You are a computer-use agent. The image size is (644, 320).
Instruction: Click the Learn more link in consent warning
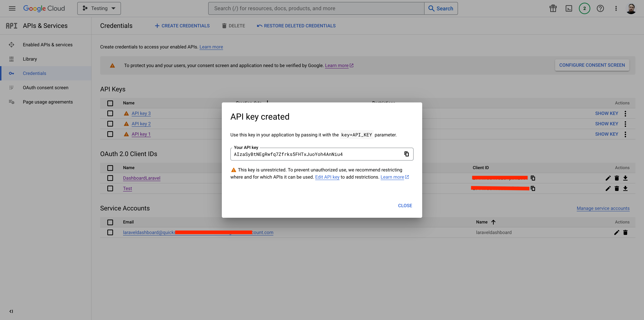point(337,65)
